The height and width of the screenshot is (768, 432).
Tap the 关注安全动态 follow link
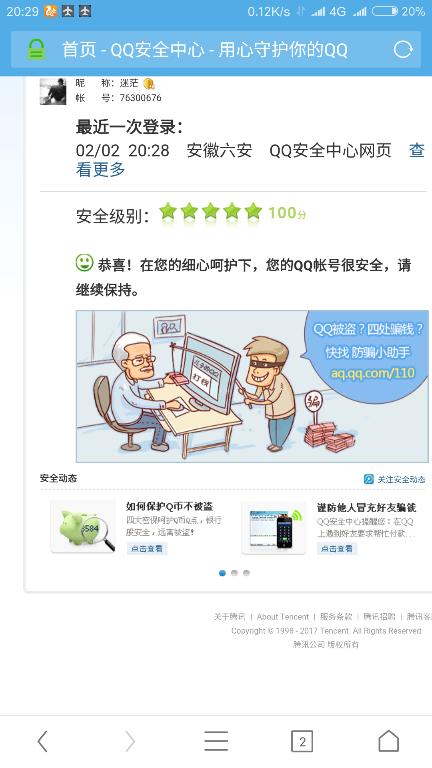395,479
